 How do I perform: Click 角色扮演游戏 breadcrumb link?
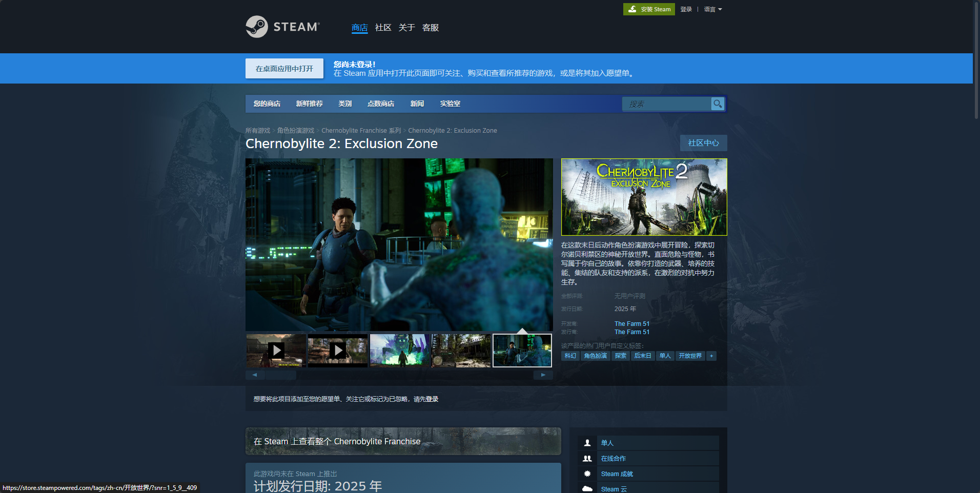click(x=296, y=131)
